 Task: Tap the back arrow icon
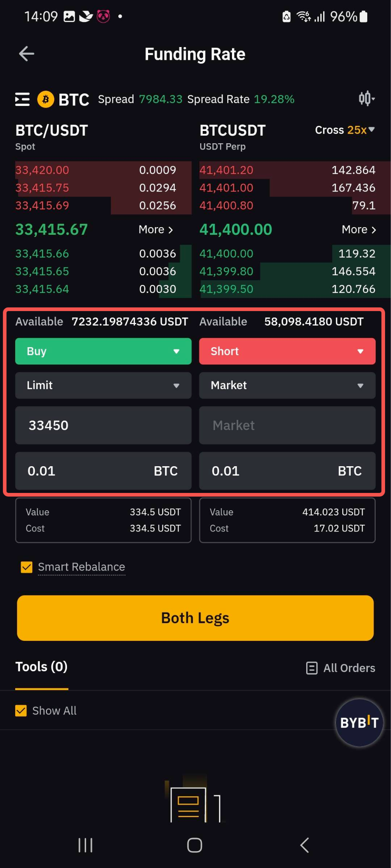[27, 54]
